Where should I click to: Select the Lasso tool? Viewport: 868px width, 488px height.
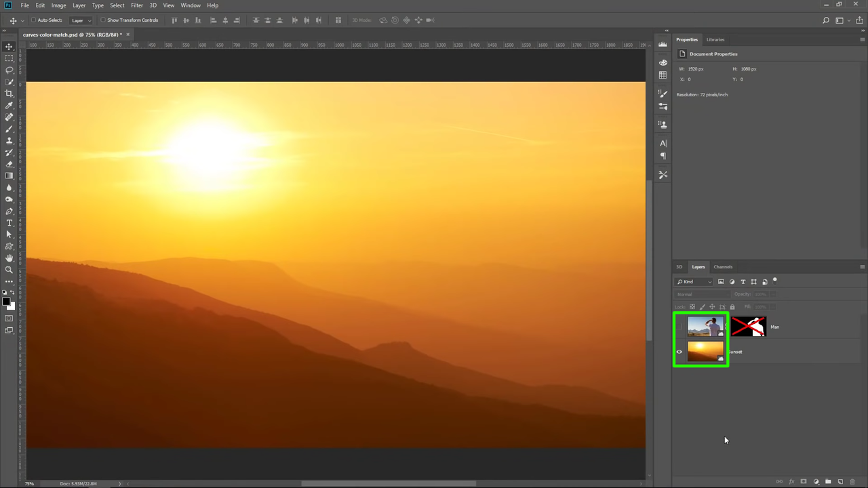(9, 70)
